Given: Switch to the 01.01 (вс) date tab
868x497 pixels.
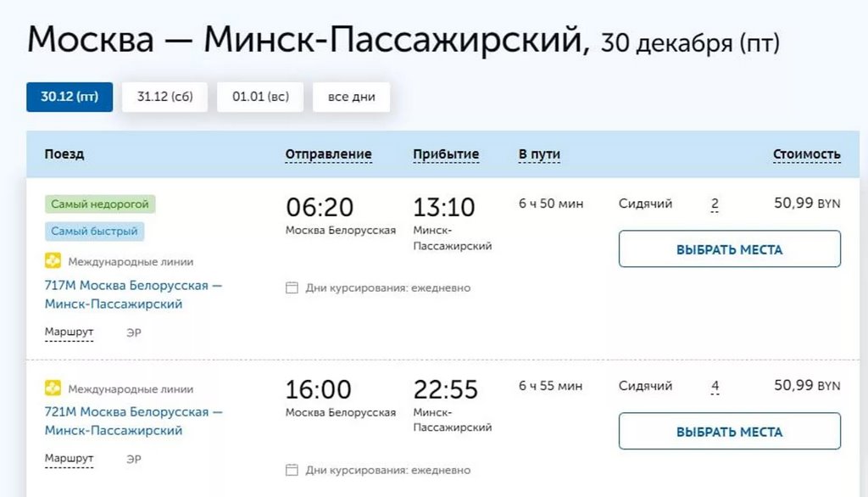Looking at the screenshot, I should click(259, 97).
